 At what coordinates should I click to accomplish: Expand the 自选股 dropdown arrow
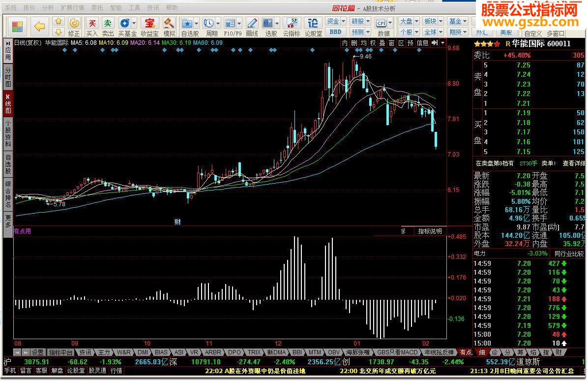click(196, 23)
